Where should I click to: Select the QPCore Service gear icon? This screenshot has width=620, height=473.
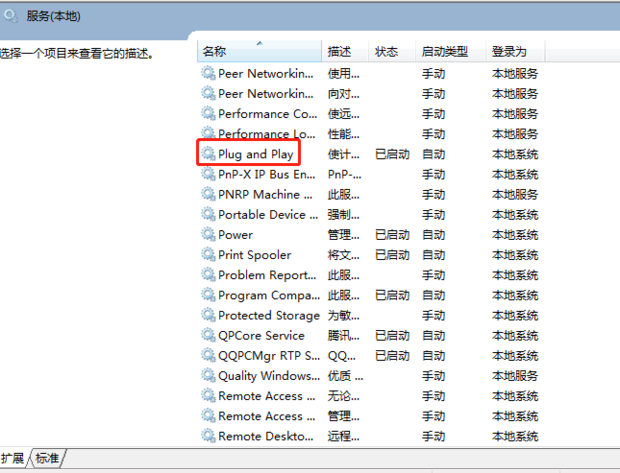pyautogui.click(x=208, y=334)
